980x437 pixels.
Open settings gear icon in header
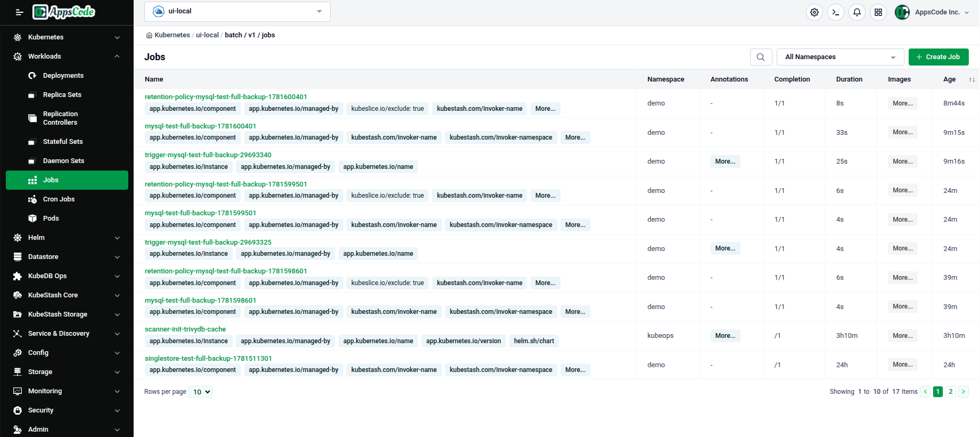[x=814, y=12]
